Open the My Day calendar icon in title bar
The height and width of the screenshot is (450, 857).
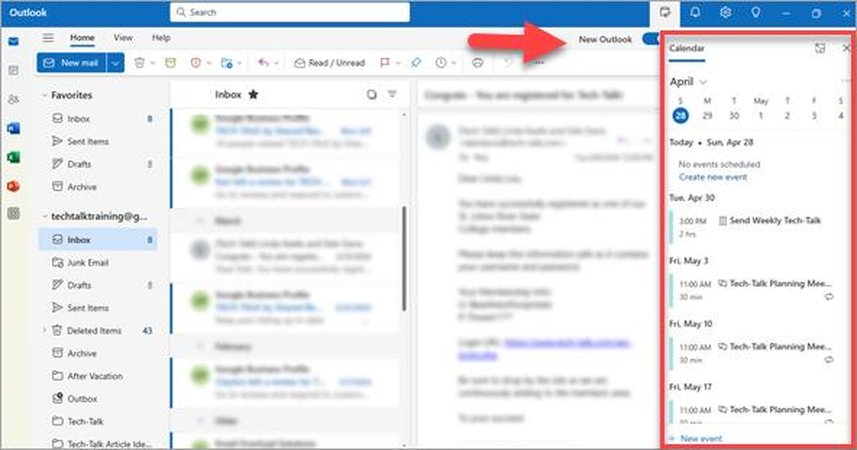[x=665, y=12]
